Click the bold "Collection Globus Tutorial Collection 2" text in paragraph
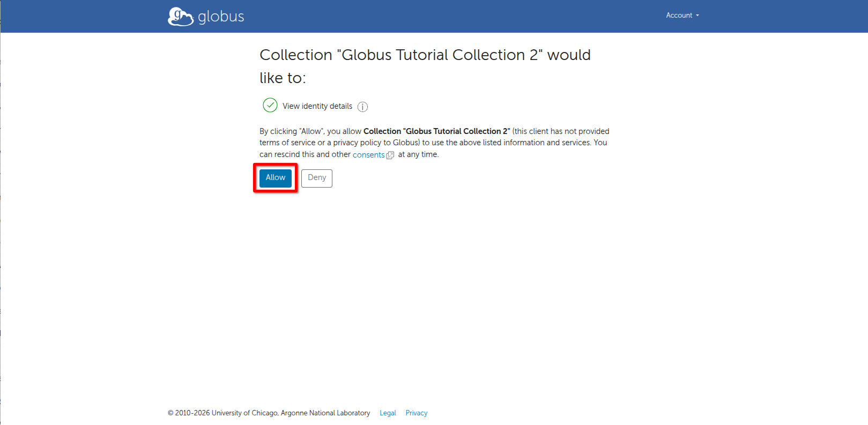Image resolution: width=868 pixels, height=425 pixels. click(437, 131)
